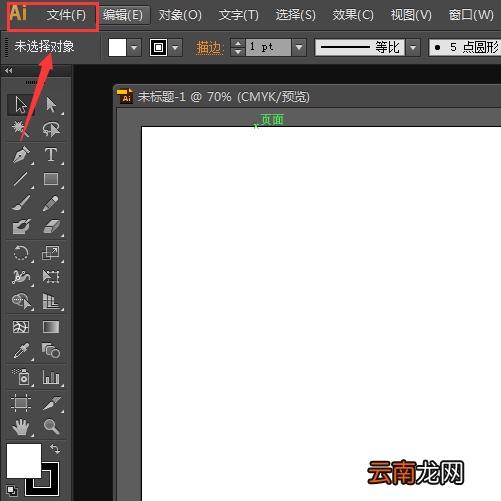Viewport: 501px width, 501px height.
Task: Click the fill swatch in control bar
Action: tap(117, 47)
